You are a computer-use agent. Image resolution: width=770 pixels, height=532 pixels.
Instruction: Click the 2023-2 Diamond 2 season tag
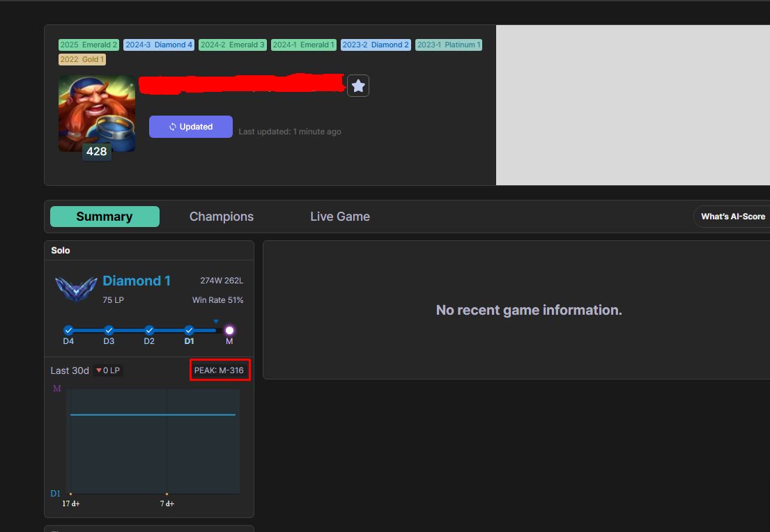click(376, 45)
